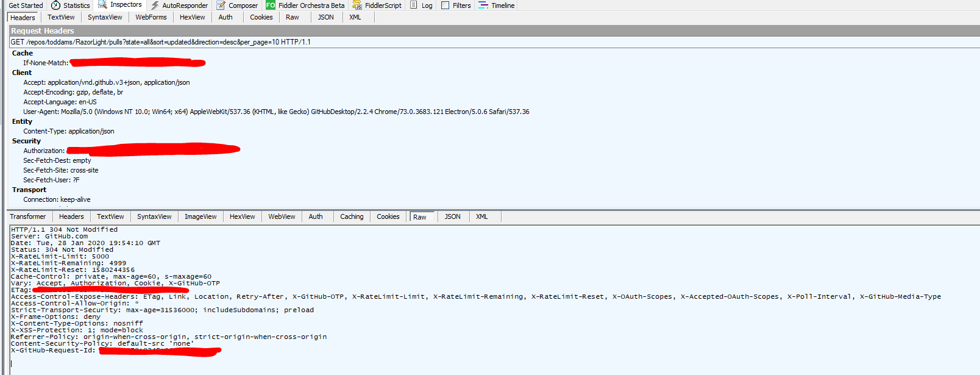Select request TextView inspector tab

(61, 17)
